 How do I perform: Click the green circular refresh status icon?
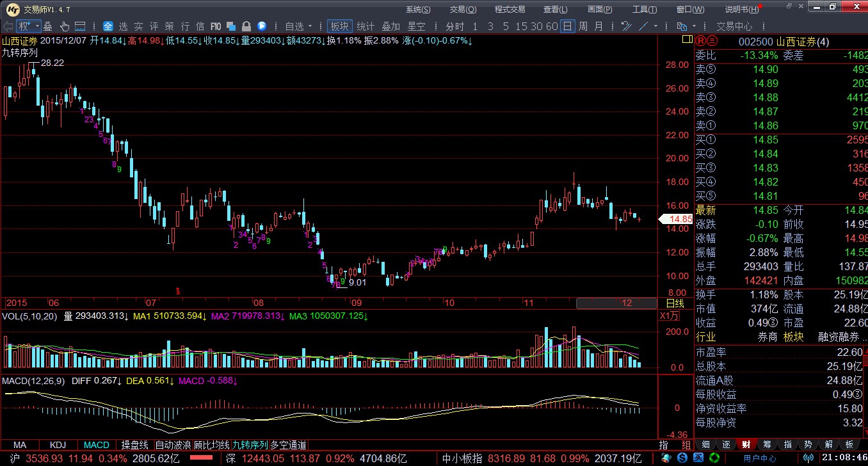pyautogui.click(x=713, y=458)
